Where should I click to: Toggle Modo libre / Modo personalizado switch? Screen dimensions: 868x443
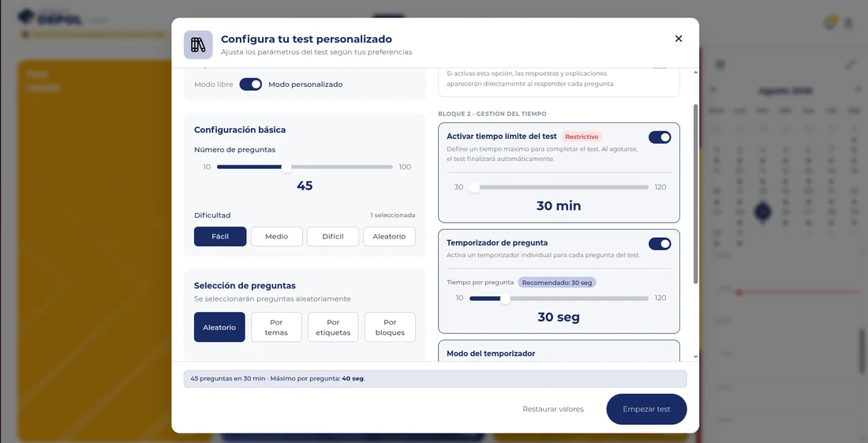[251, 84]
